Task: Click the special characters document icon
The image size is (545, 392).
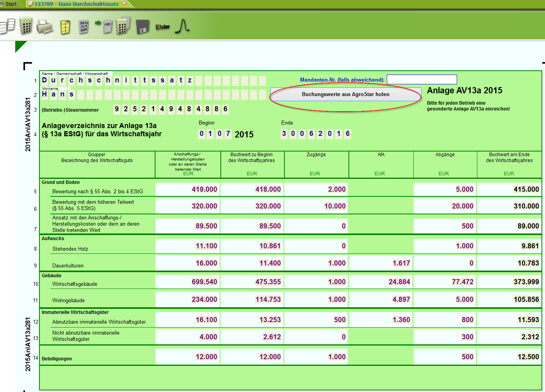Action: pyautogui.click(x=84, y=27)
